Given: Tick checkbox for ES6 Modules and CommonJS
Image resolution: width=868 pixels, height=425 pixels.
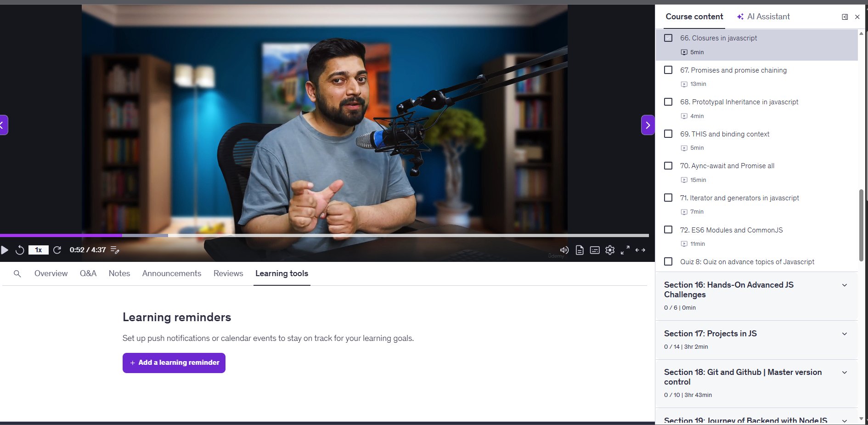Looking at the screenshot, I should tap(668, 230).
